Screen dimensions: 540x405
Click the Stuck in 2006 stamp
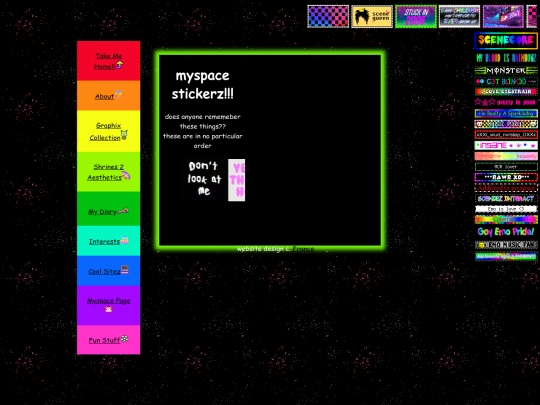tap(416, 16)
